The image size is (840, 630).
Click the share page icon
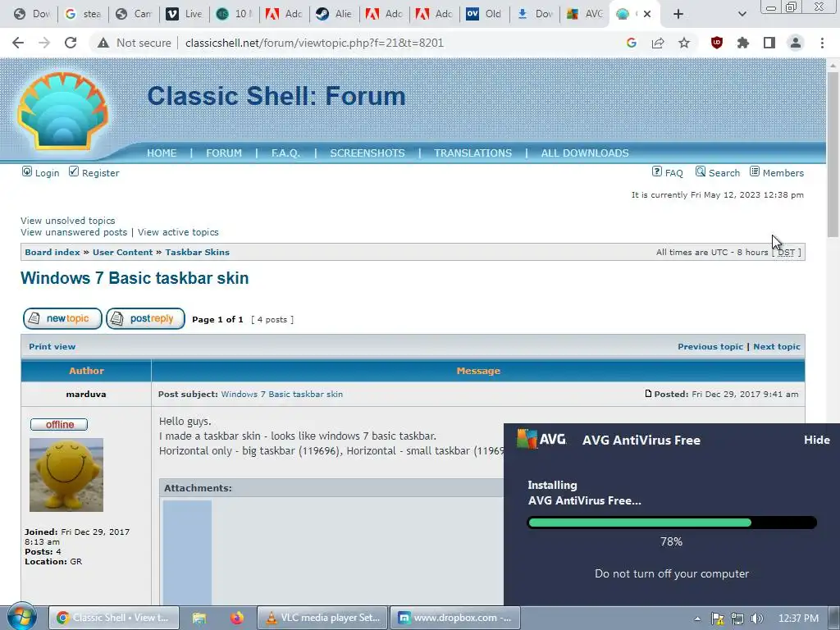(658, 43)
